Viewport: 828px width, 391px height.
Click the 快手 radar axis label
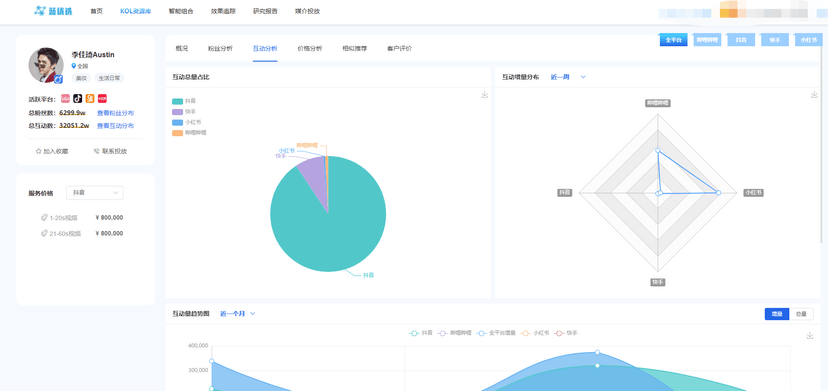coord(657,283)
